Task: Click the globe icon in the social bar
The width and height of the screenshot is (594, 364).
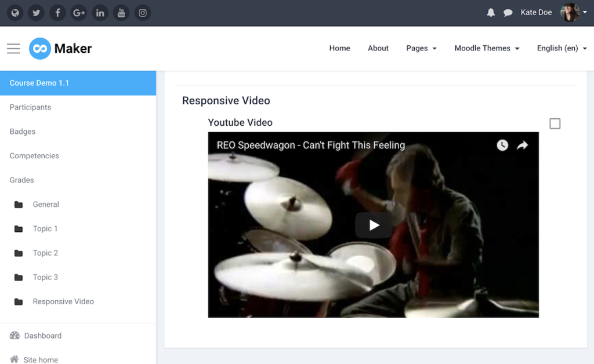Action: click(x=15, y=12)
